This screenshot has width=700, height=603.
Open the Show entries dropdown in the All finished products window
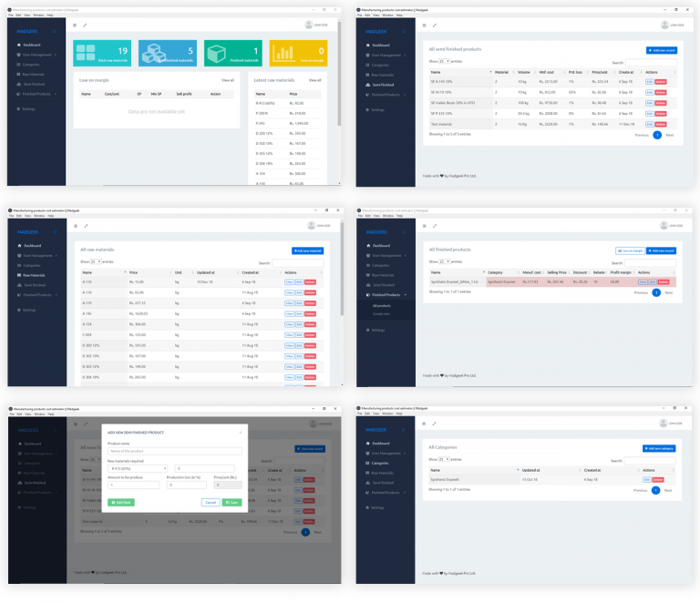[446, 261]
